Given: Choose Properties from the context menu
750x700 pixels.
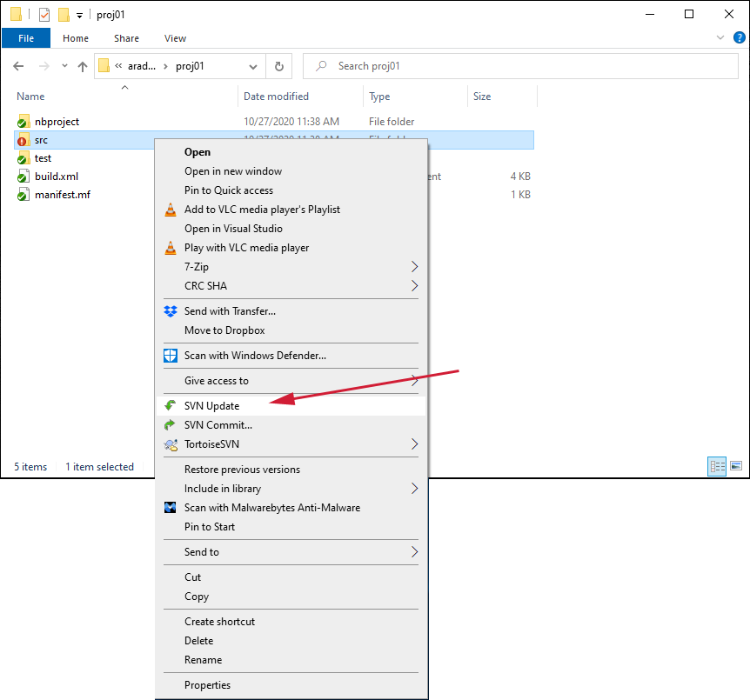Looking at the screenshot, I should [x=207, y=685].
